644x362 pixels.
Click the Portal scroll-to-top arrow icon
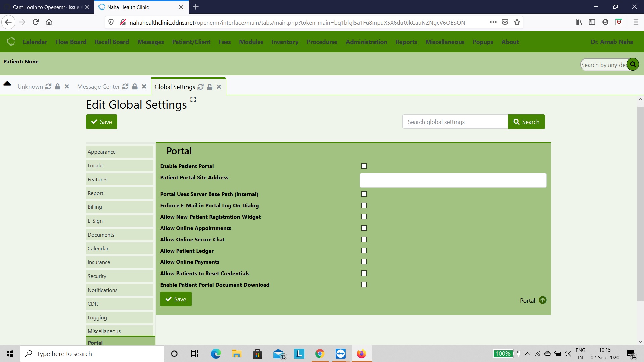pos(542,300)
